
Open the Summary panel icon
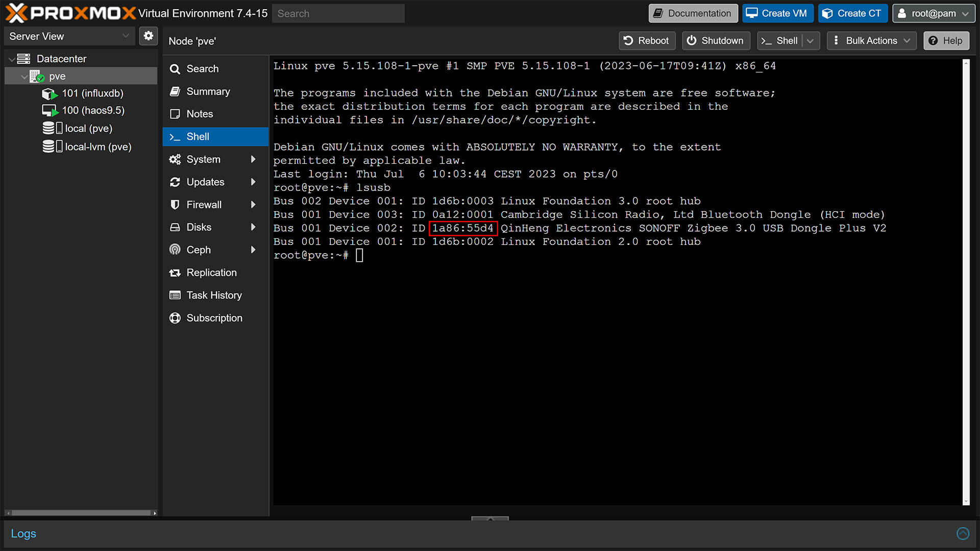(175, 91)
